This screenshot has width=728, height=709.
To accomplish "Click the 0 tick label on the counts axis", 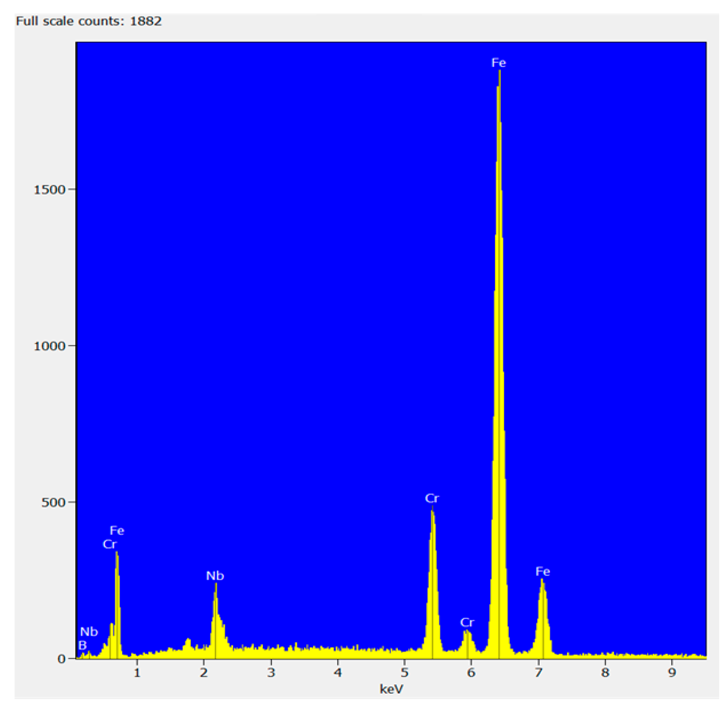I will [61, 659].
